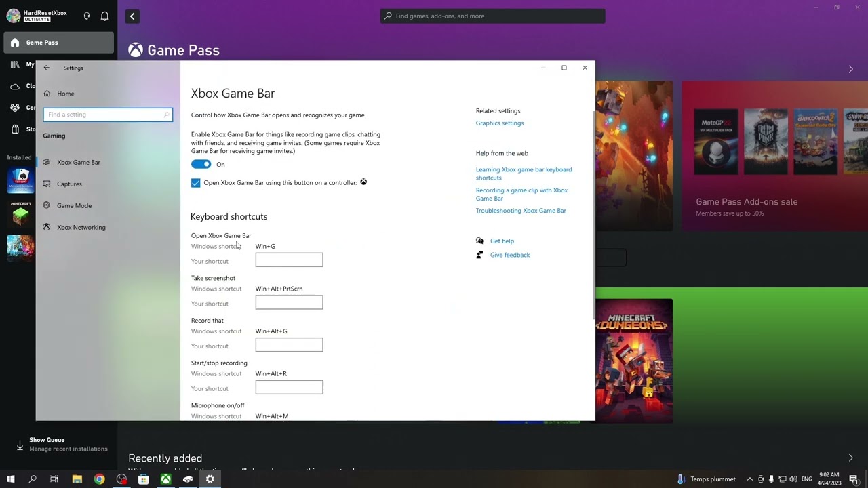The height and width of the screenshot is (488, 868).
Task: Open Captures settings page
Action: tap(69, 184)
